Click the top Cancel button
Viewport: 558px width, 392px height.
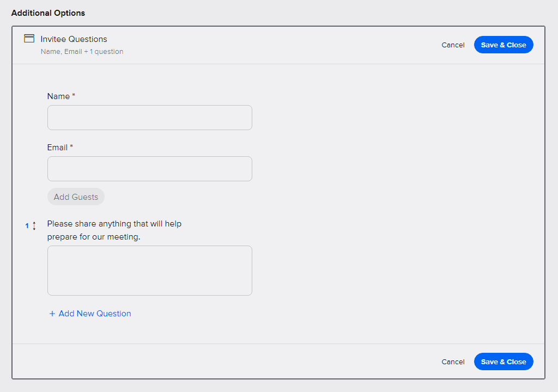click(453, 45)
